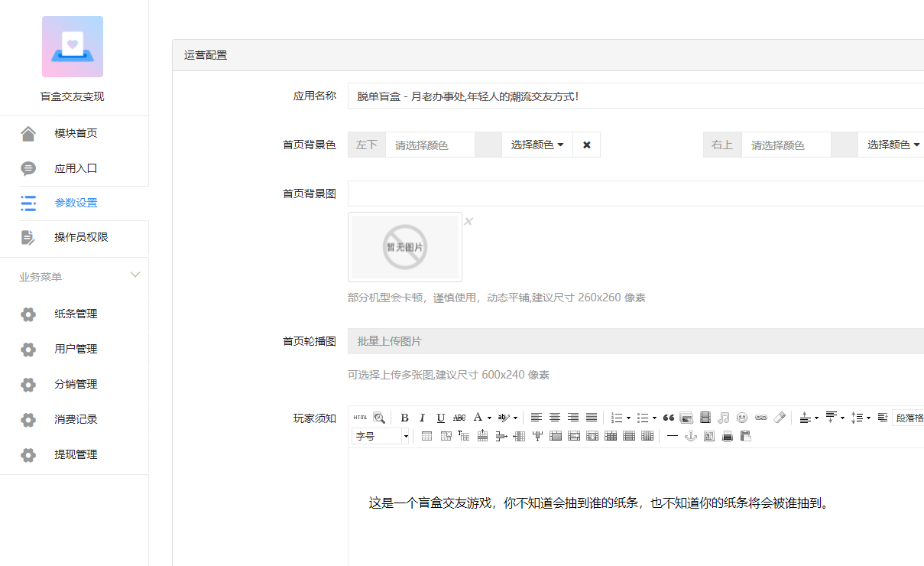The height and width of the screenshot is (566, 924).
Task: Remove background image with small X
Action: [x=469, y=222]
